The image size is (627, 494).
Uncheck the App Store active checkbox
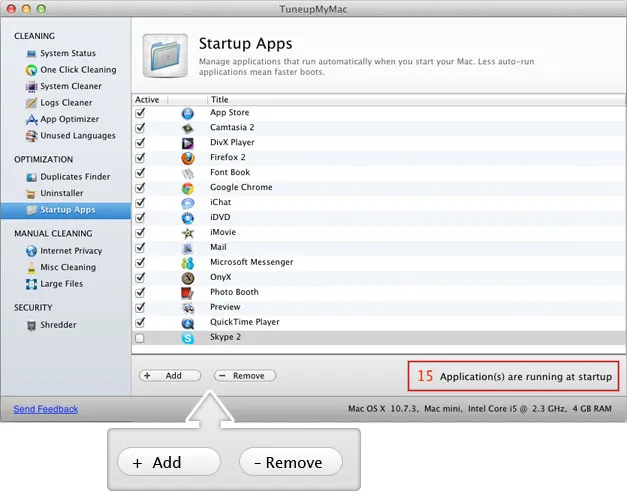click(x=140, y=113)
